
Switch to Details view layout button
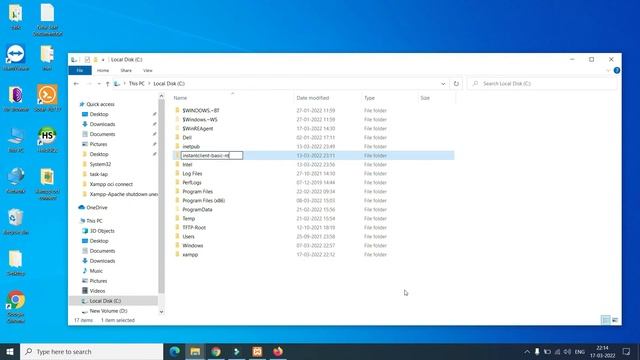pos(606,320)
